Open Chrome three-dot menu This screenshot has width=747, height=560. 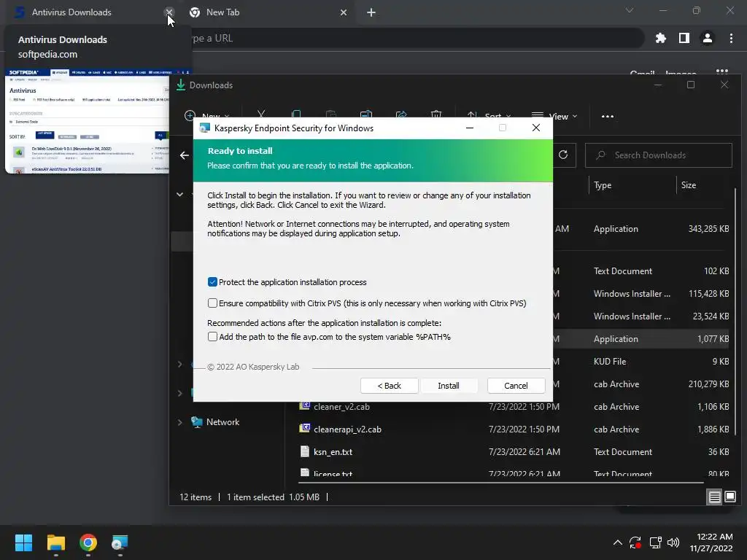[x=731, y=38]
